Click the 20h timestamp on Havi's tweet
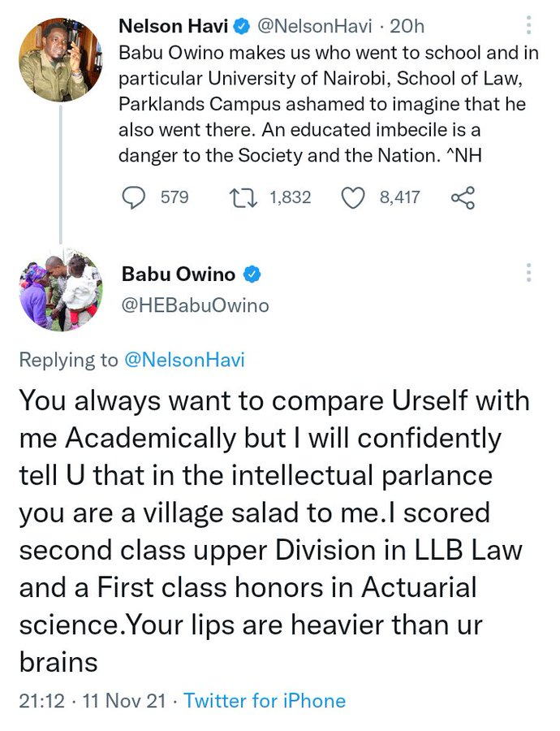 407,27
